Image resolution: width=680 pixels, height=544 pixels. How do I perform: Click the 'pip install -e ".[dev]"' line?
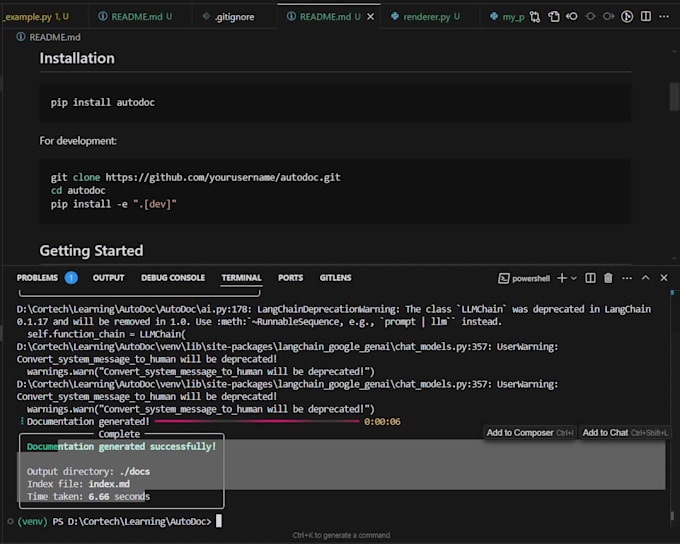114,204
